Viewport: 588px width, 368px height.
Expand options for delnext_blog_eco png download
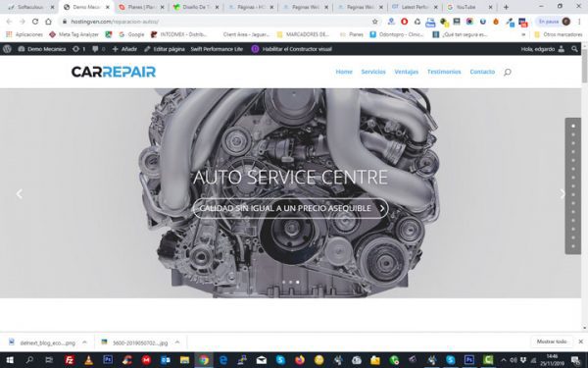pyautogui.click(x=84, y=342)
